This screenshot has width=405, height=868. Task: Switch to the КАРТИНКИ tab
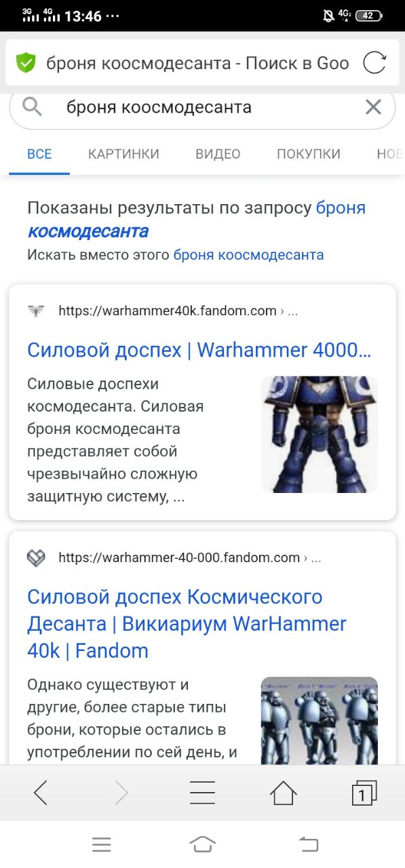123,154
